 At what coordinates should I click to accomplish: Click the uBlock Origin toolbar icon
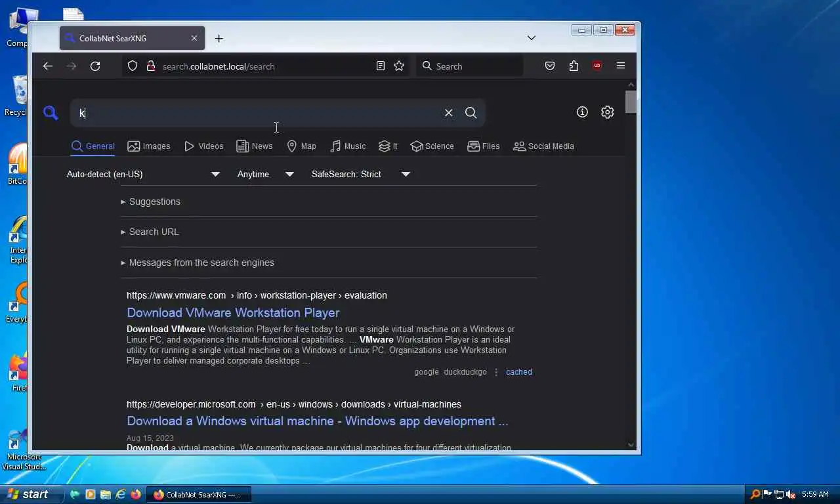point(597,66)
